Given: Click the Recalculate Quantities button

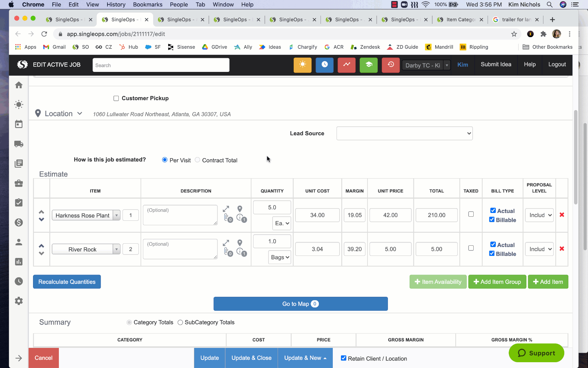Looking at the screenshot, I should point(67,282).
